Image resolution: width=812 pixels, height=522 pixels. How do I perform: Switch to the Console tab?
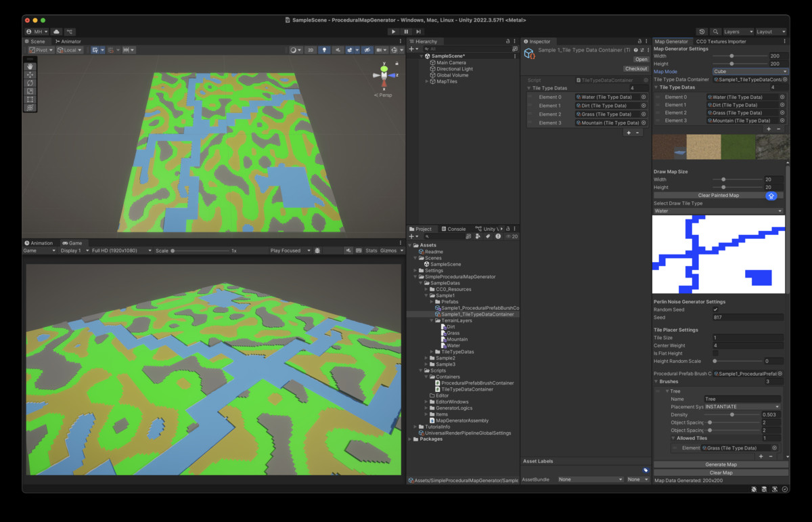[453, 229]
